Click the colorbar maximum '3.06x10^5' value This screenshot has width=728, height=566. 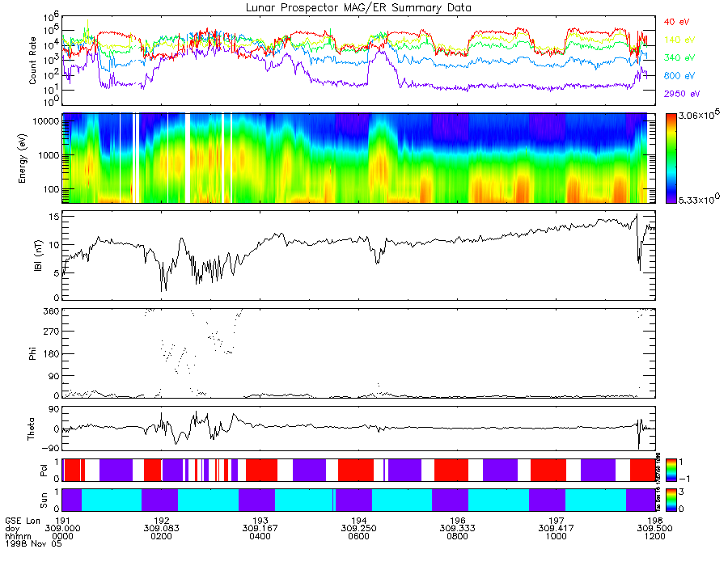[700, 116]
